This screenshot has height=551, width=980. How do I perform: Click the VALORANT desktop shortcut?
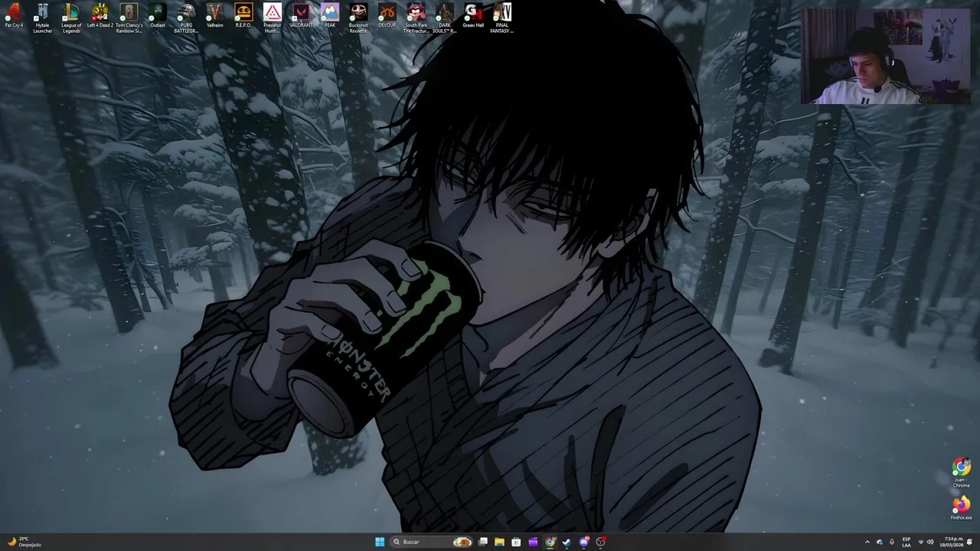pos(301,15)
